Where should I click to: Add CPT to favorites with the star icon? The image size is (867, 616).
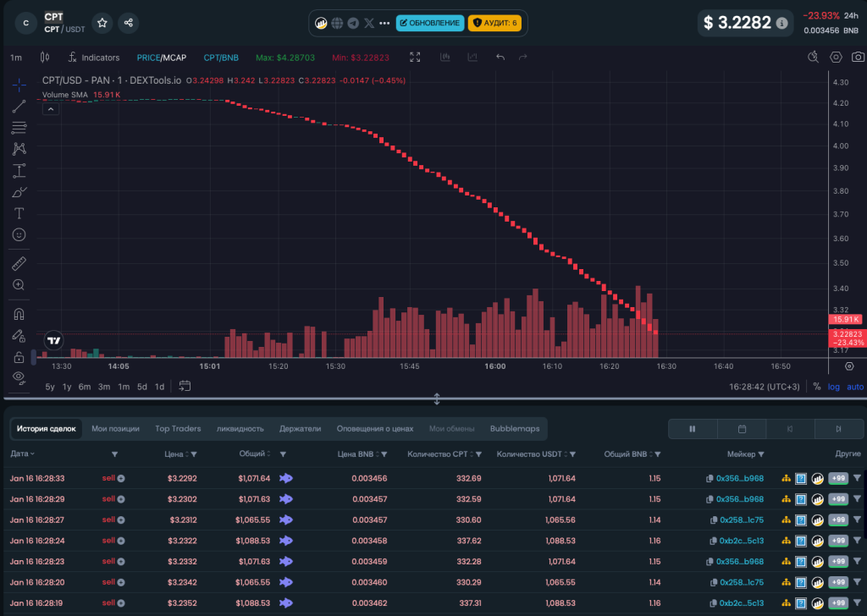coord(102,24)
